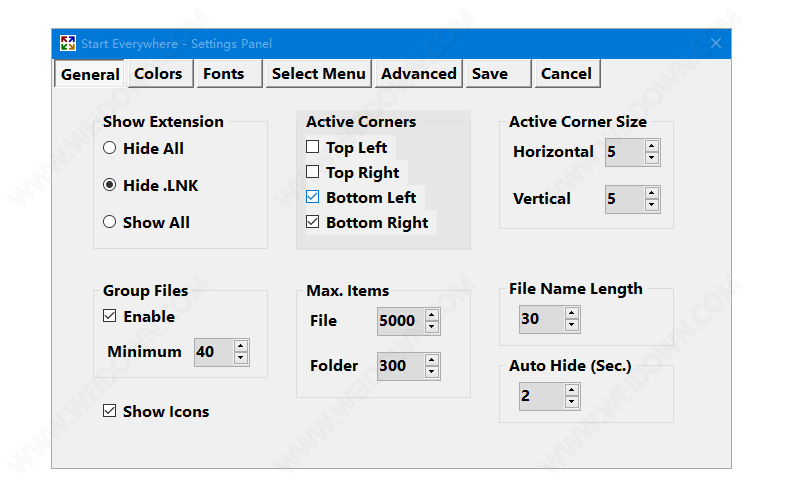The width and height of the screenshot is (790, 500).
Task: Switch to the Colors tab
Action: 158,74
